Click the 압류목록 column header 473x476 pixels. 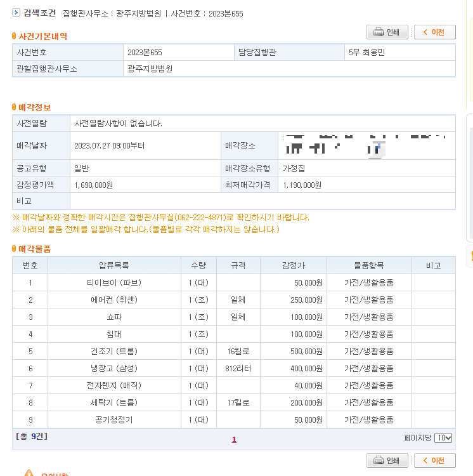114,265
